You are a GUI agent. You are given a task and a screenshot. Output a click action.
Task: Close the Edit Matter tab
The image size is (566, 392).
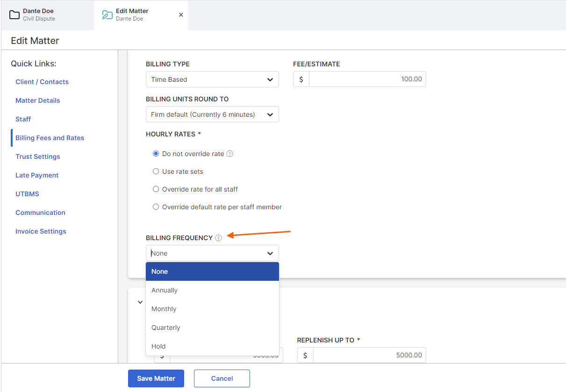[x=181, y=15]
